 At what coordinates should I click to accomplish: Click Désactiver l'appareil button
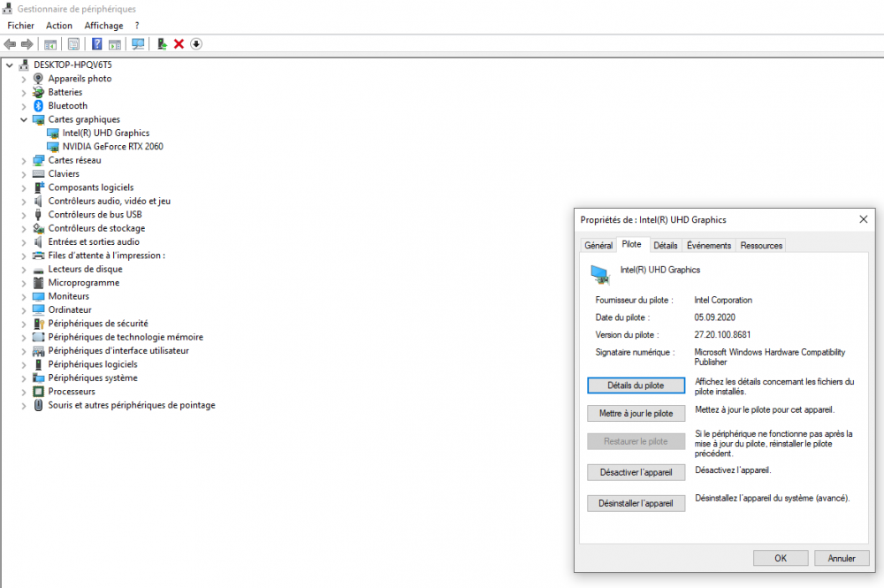click(636, 472)
